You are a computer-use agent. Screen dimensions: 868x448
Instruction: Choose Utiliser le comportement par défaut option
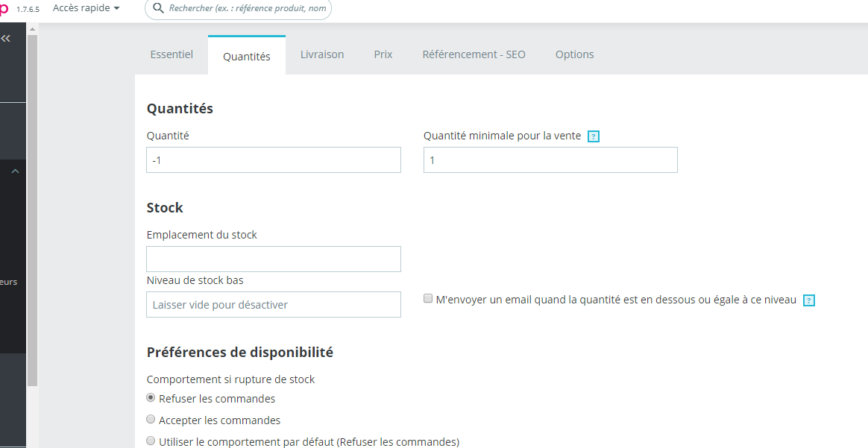[151, 441]
